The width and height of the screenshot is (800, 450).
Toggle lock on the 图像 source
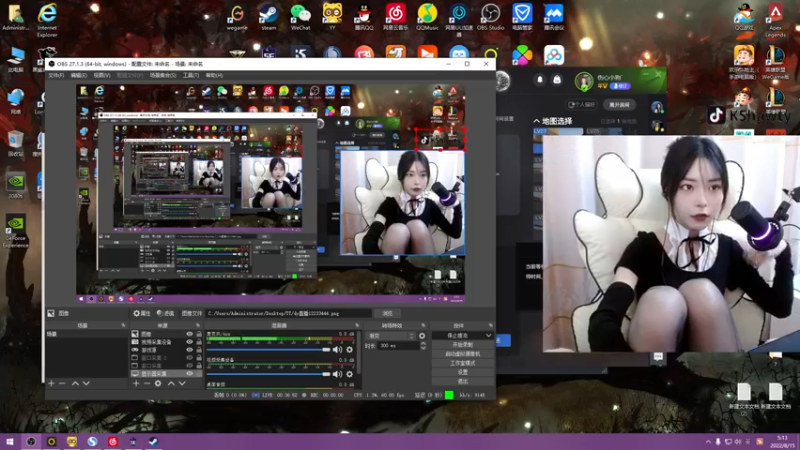point(199,334)
